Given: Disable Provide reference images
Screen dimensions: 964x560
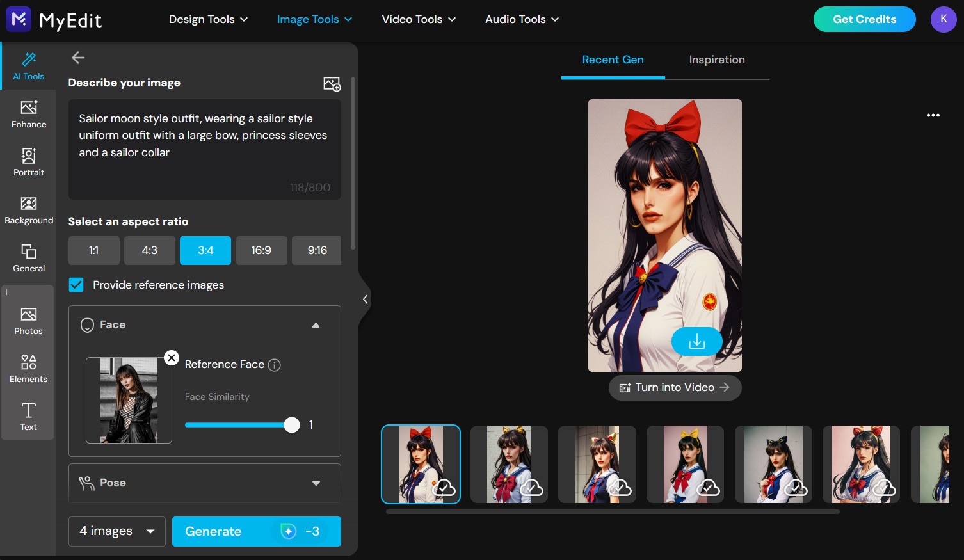Looking at the screenshot, I should pos(76,284).
